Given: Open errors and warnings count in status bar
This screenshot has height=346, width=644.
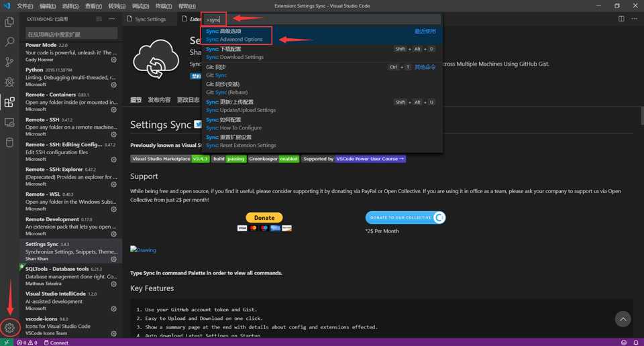Looking at the screenshot, I should tap(27, 342).
